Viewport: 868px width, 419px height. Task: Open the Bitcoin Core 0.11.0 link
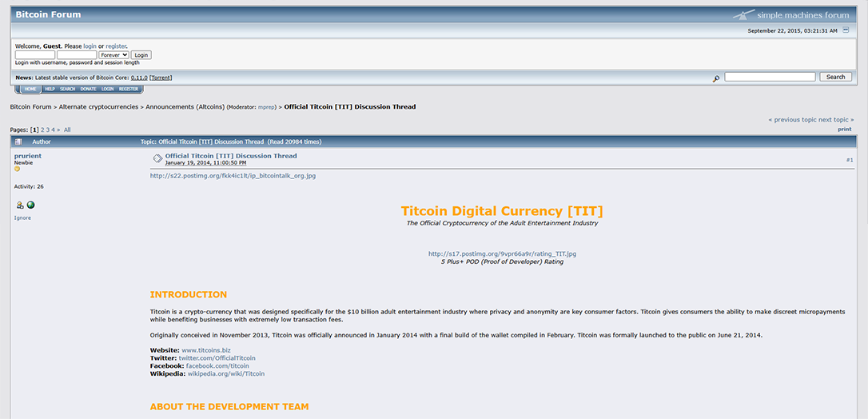click(x=139, y=78)
